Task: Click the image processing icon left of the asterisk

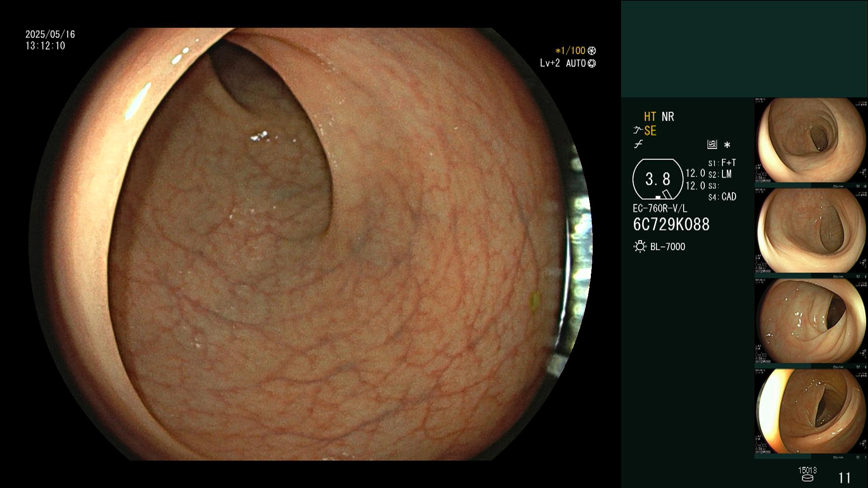Action: (712, 145)
